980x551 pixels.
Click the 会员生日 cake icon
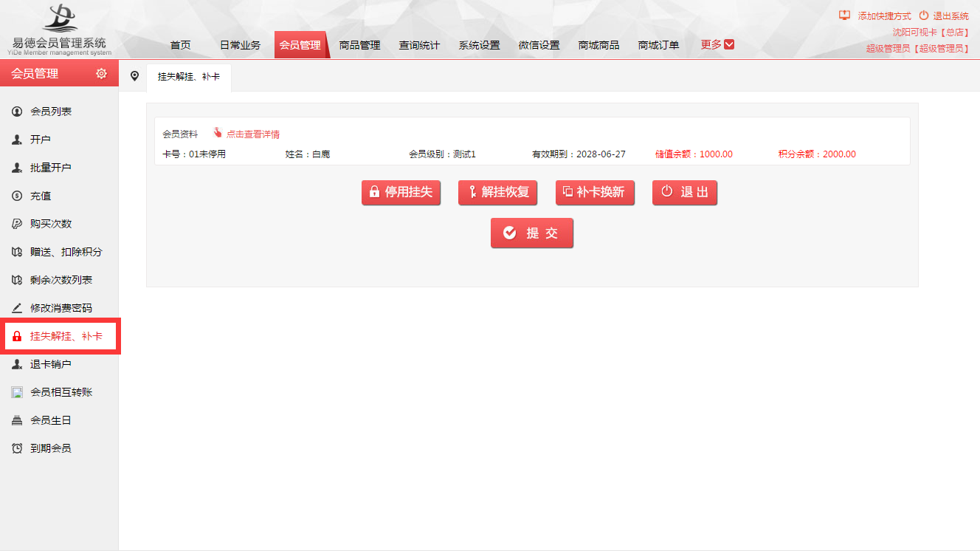click(x=17, y=420)
